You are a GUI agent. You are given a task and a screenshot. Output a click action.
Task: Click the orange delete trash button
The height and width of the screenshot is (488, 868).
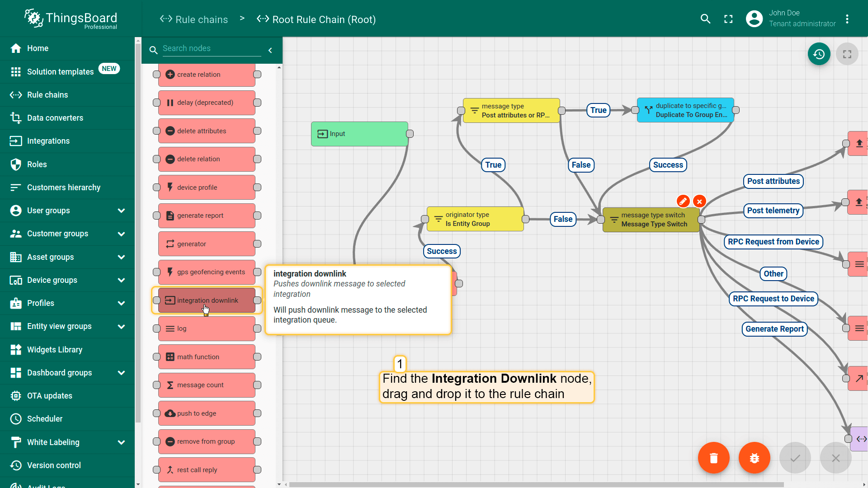[x=713, y=458]
